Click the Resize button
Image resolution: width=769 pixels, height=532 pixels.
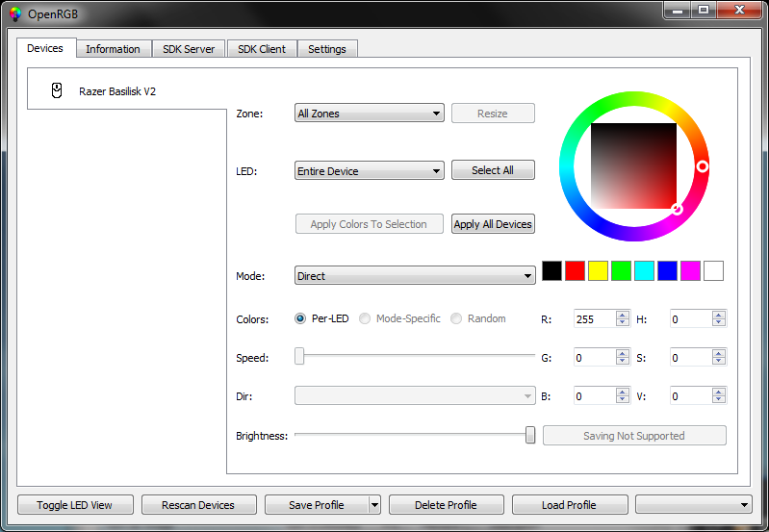pos(493,114)
